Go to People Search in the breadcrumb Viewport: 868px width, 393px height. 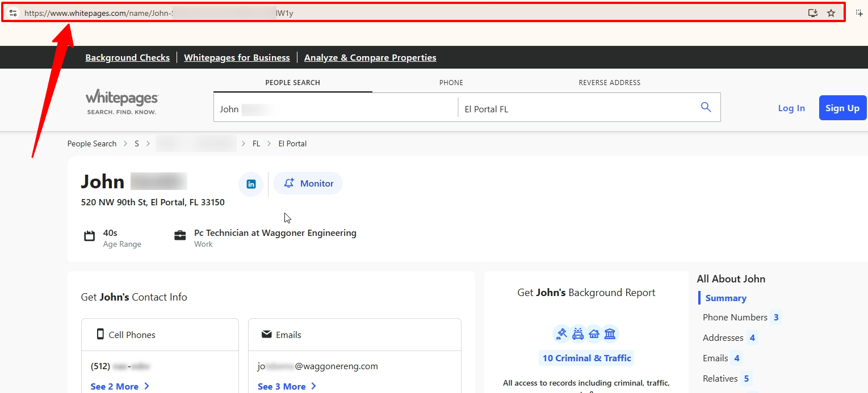92,143
